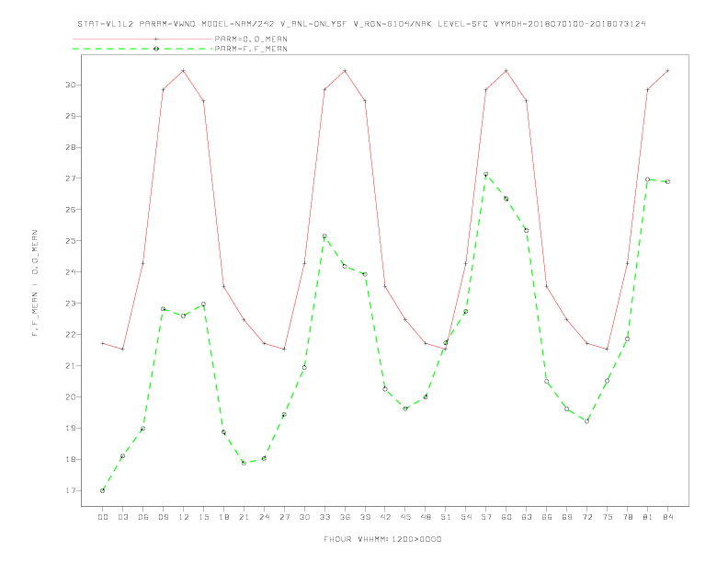Click the x-axis tick label 12
Image resolution: width=728 pixels, height=563 pixels.
(x=184, y=517)
